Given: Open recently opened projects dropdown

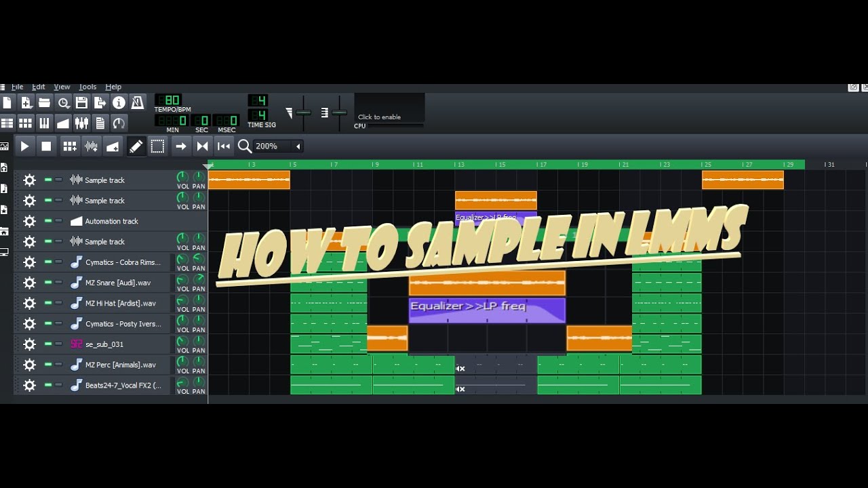Looking at the screenshot, I should (63, 103).
